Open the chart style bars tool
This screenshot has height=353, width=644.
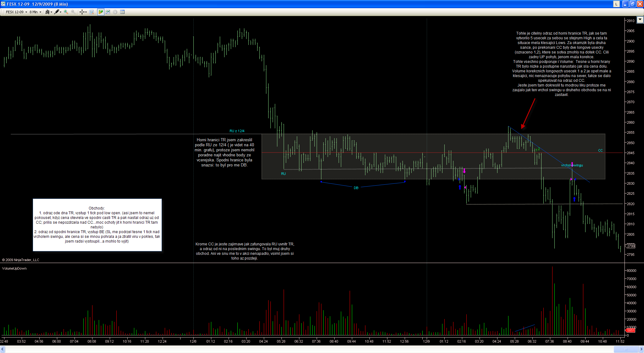click(47, 12)
